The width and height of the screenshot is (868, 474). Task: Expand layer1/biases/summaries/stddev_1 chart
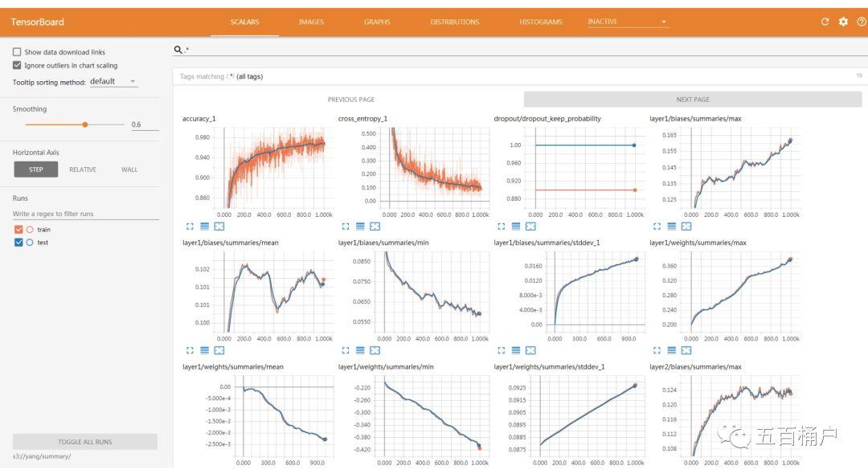[501, 350]
